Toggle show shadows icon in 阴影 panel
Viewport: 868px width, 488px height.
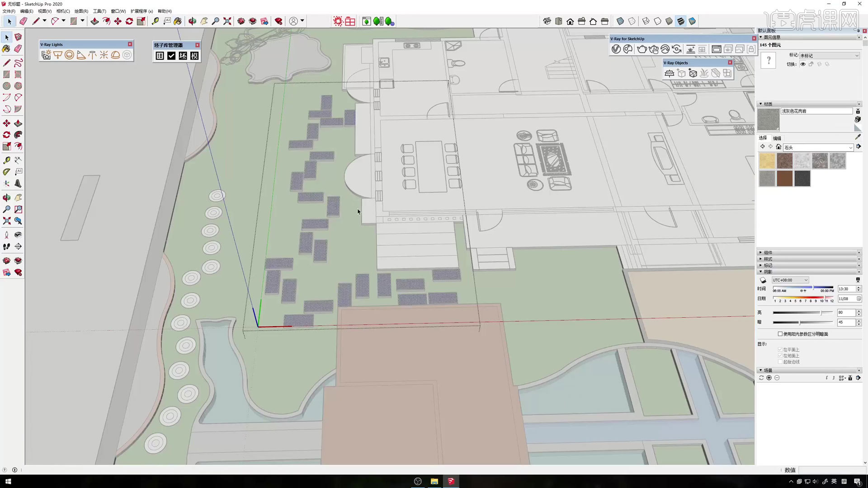coord(763,280)
